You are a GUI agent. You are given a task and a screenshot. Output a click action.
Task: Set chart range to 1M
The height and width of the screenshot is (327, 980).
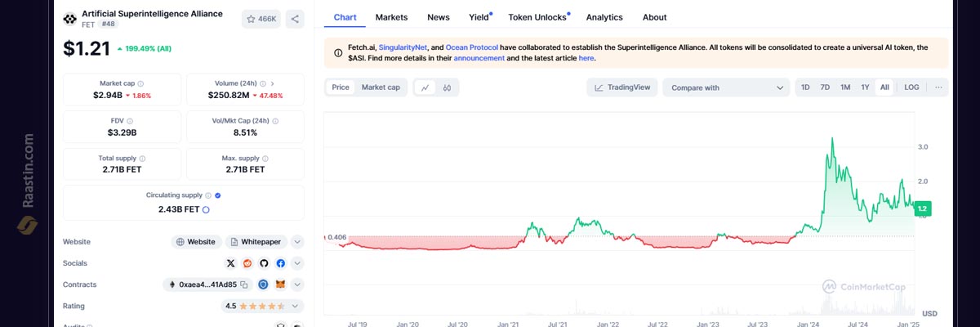[x=845, y=87]
